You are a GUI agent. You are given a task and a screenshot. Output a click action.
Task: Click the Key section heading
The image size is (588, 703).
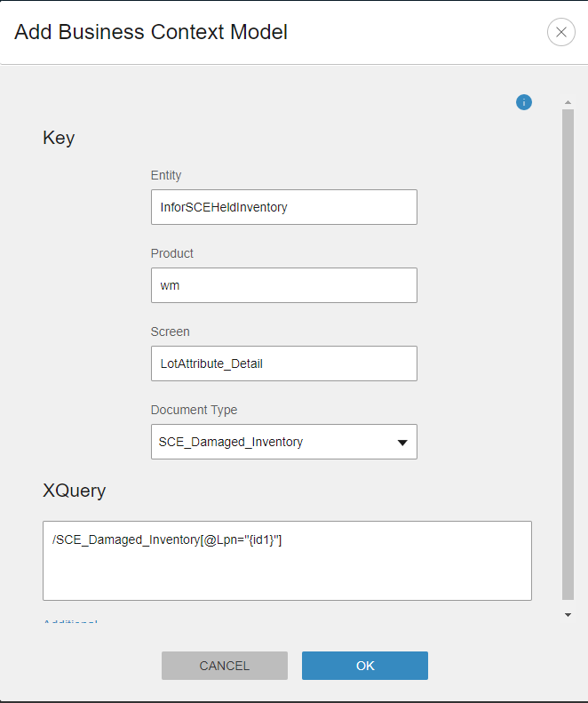(59, 138)
